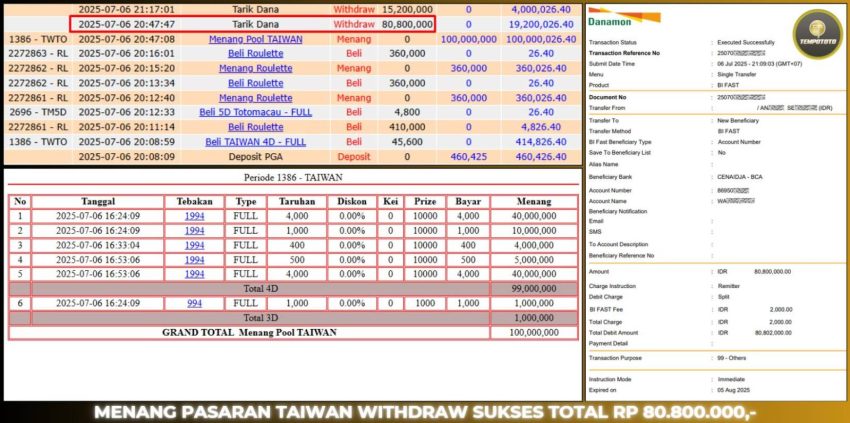Click the Tanggal column header
The width and height of the screenshot is (850, 423).
pyautogui.click(x=98, y=201)
